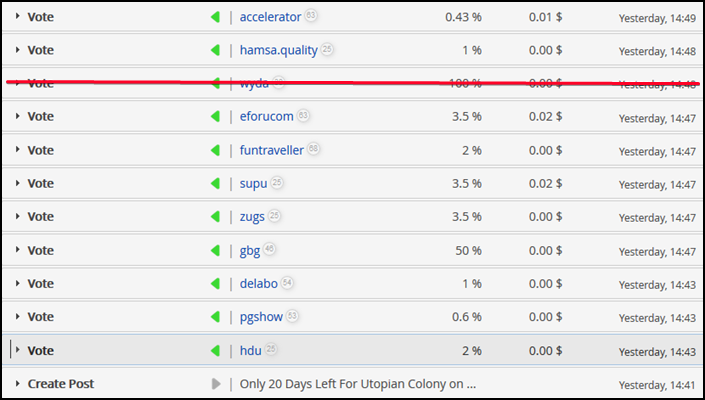Click green incoming arrow beside accelerator
Image resolution: width=705 pixels, height=400 pixels.
tap(214, 17)
